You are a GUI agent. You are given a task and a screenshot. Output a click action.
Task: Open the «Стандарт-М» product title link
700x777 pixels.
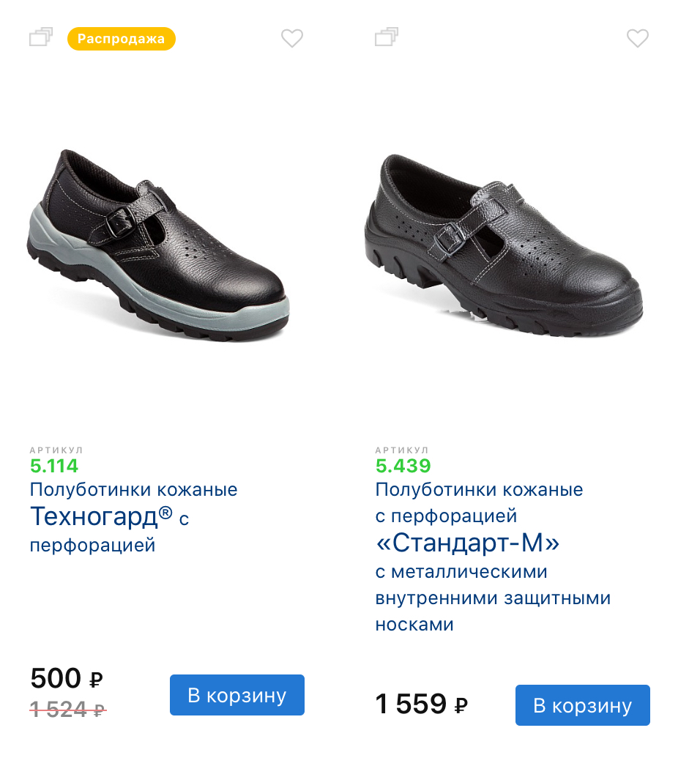tap(467, 543)
